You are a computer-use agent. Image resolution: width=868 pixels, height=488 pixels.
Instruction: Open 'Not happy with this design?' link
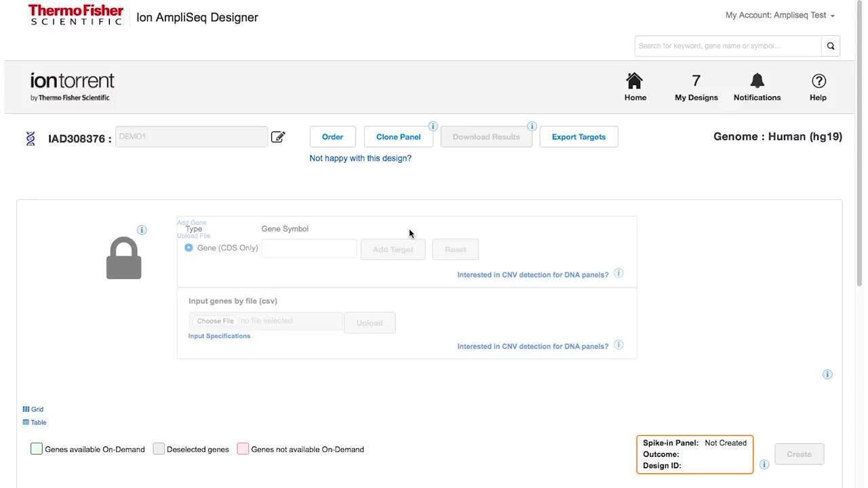(x=360, y=158)
